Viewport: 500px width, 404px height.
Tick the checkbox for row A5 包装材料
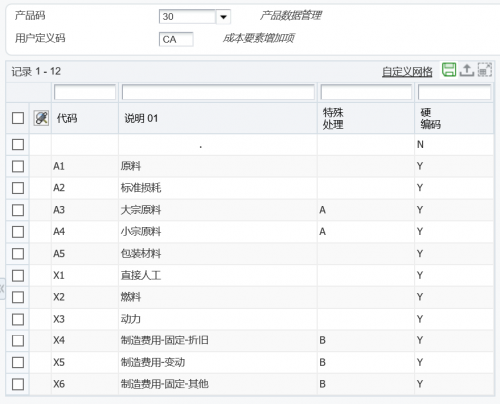[x=18, y=254]
